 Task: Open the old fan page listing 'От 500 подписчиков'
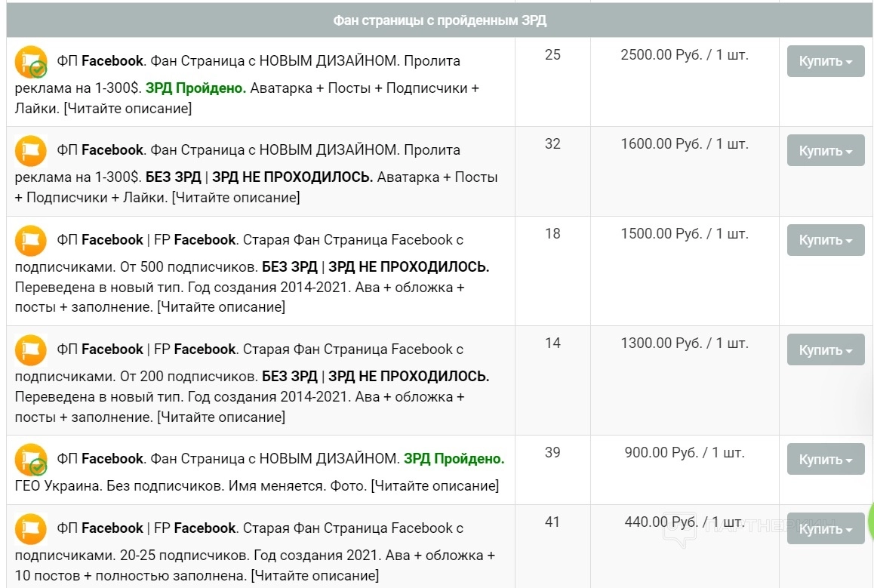point(249,267)
